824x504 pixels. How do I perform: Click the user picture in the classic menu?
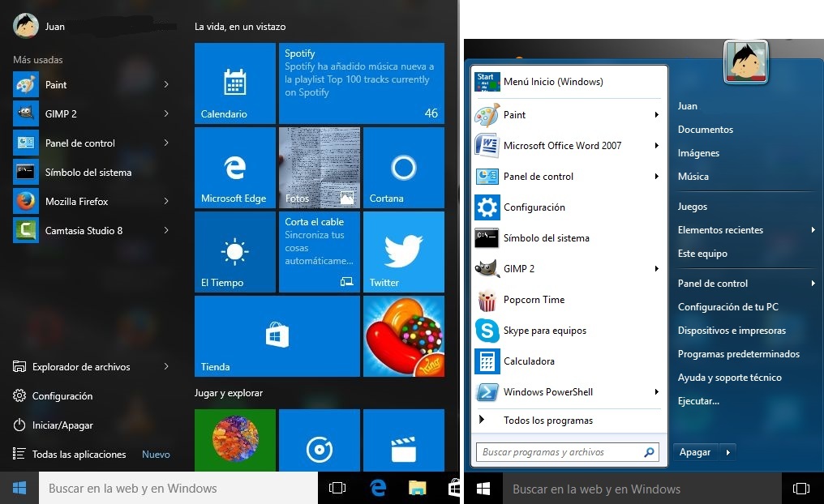(x=745, y=62)
